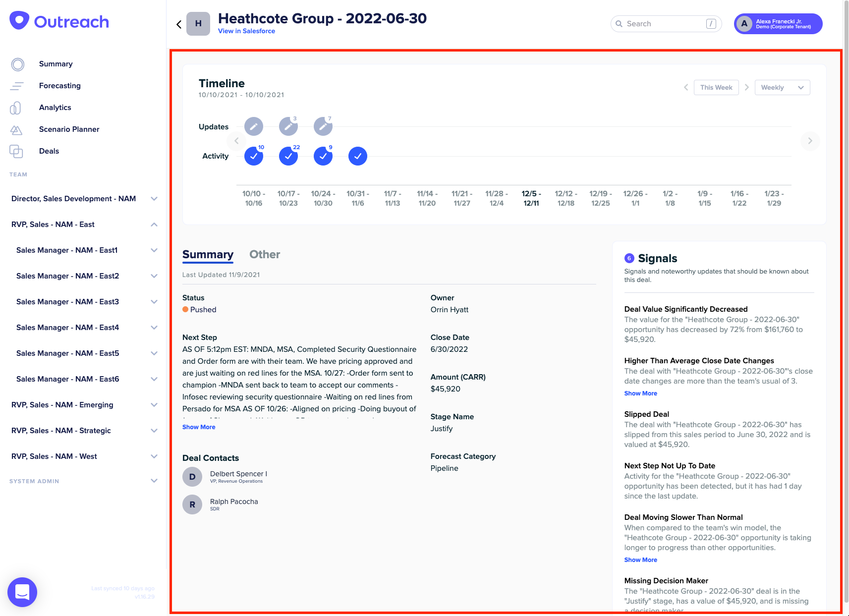Open the Summary sidebar icon
849x616 pixels.
point(17,64)
